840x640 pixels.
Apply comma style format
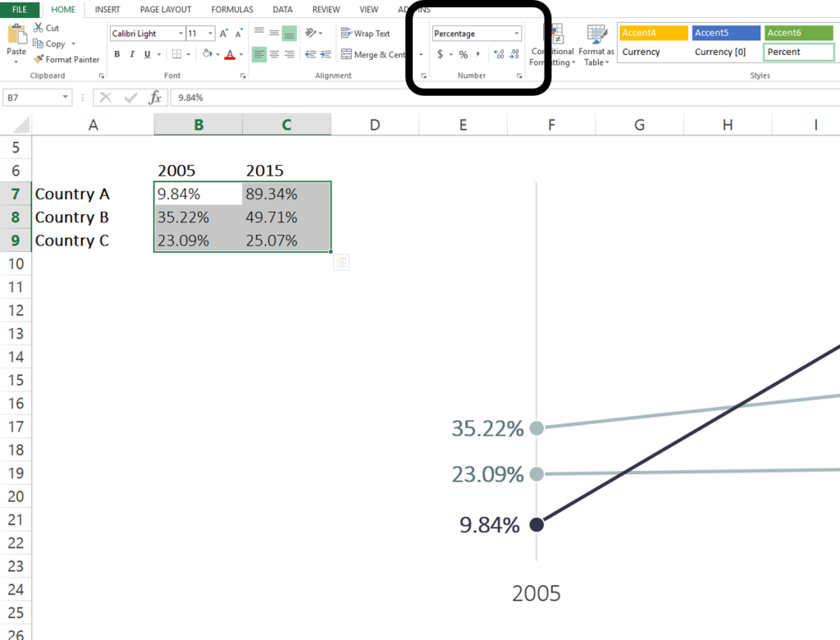[x=478, y=54]
